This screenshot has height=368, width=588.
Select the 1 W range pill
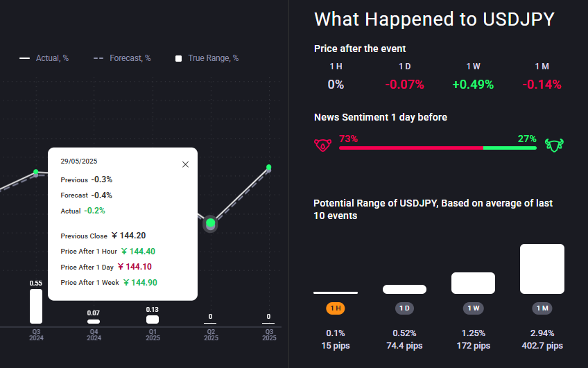point(473,308)
